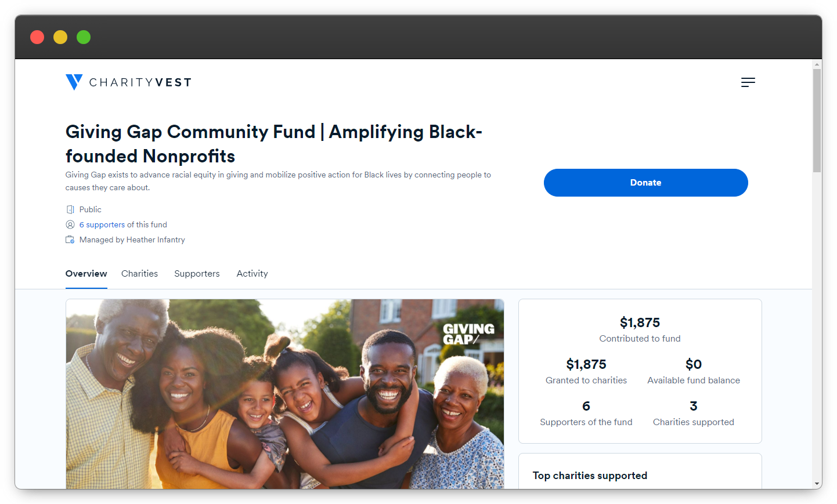Click the CHARITYVEST wordmark text

click(x=140, y=82)
